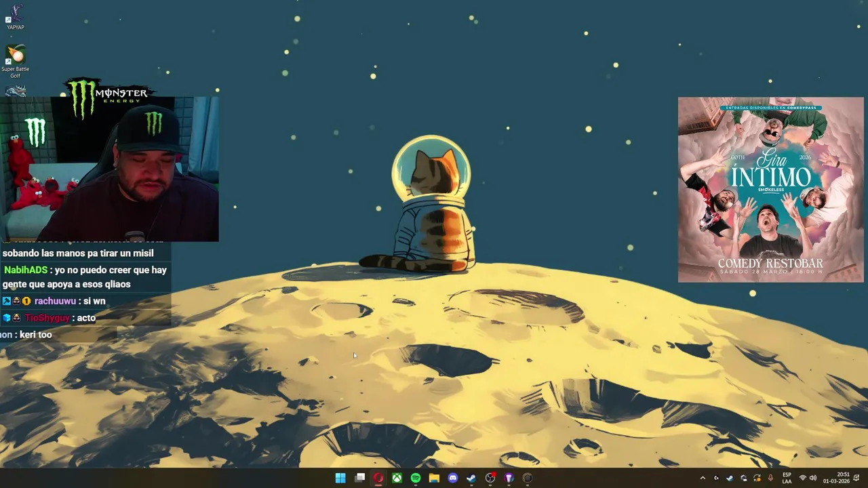Open ESP LAA input language switcher
The width and height of the screenshot is (868, 488).
click(x=787, y=478)
